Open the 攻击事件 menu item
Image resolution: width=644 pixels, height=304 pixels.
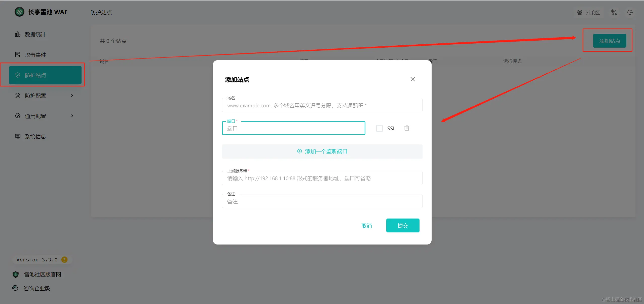[35, 55]
